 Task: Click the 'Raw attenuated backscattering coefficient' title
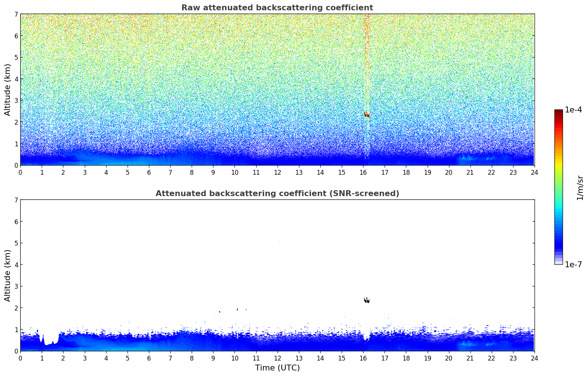pos(277,8)
